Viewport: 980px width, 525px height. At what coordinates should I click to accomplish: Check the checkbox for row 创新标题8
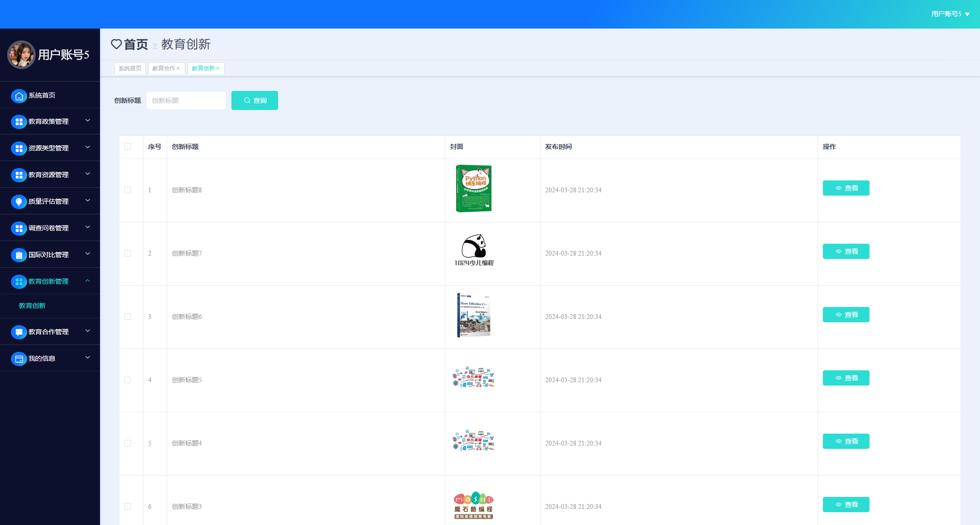(x=128, y=190)
